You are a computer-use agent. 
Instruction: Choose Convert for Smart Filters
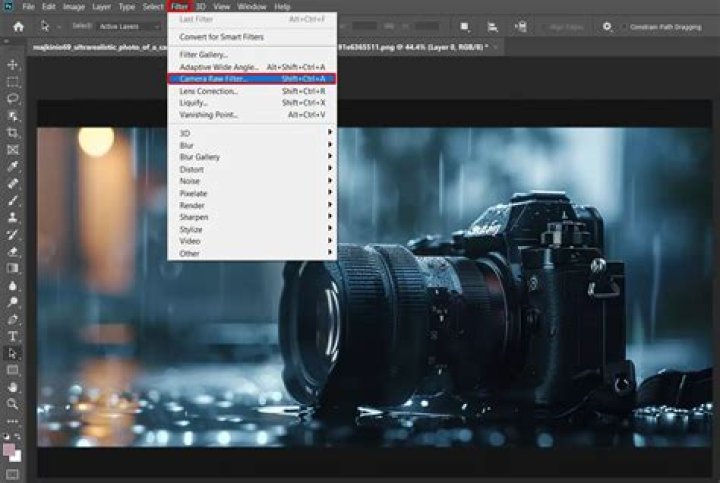[252, 37]
